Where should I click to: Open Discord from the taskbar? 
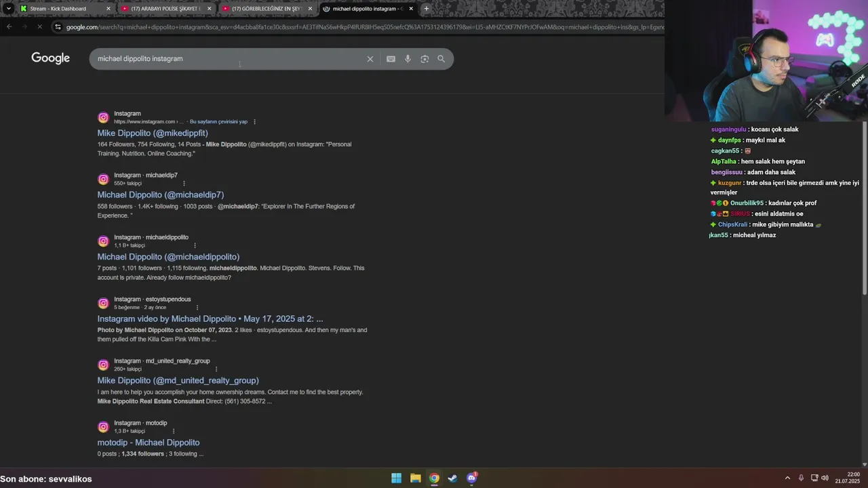pos(472,478)
